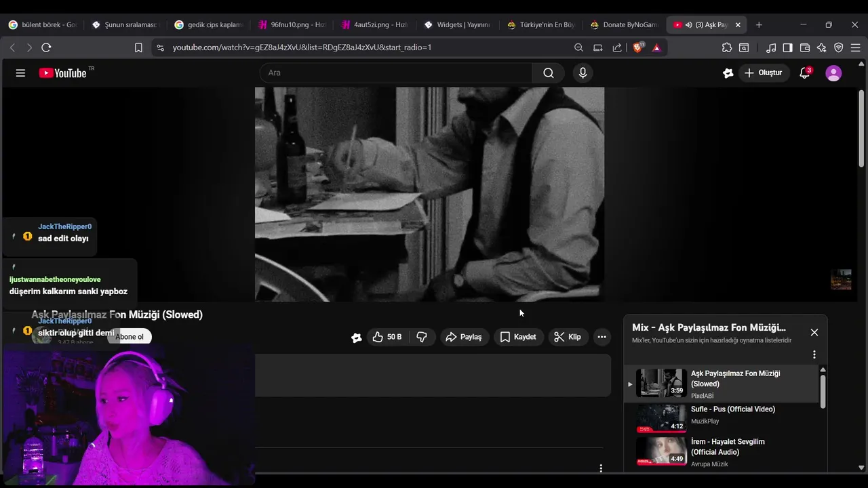This screenshot has height=488, width=868.
Task: Click the search magnifier button on YouTube
Action: [549, 73]
